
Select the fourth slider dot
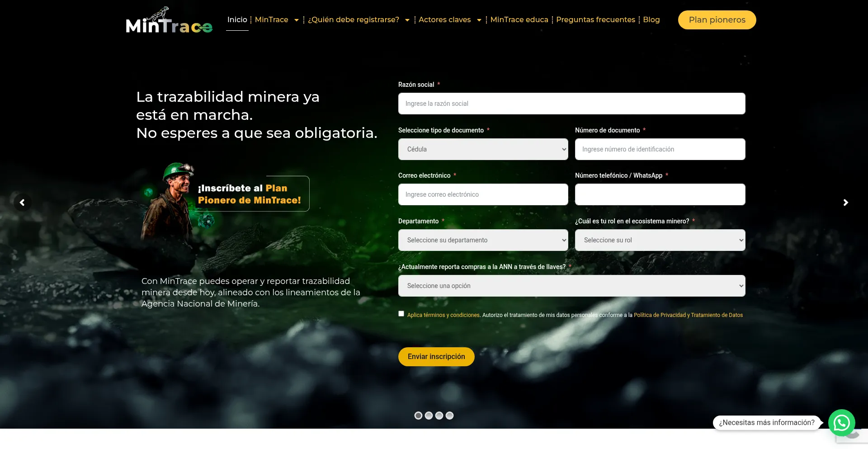(x=449, y=416)
